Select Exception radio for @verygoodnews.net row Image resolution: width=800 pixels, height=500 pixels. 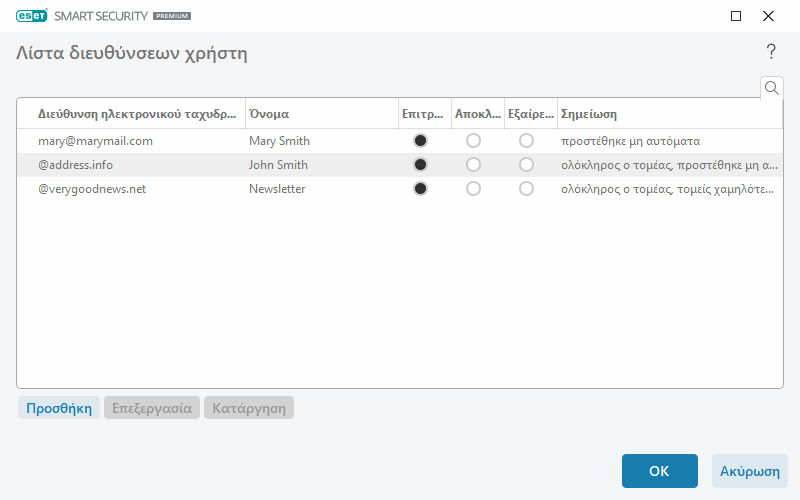click(526, 189)
